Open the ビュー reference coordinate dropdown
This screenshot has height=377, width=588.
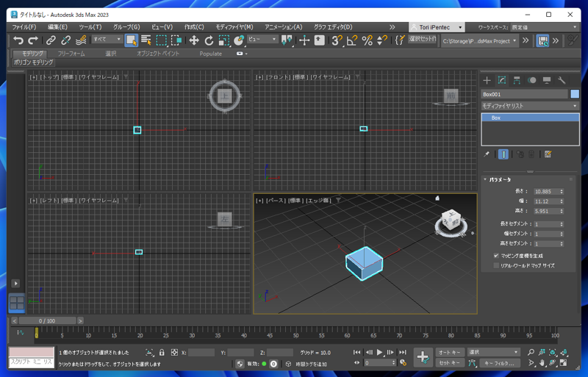tap(262, 39)
